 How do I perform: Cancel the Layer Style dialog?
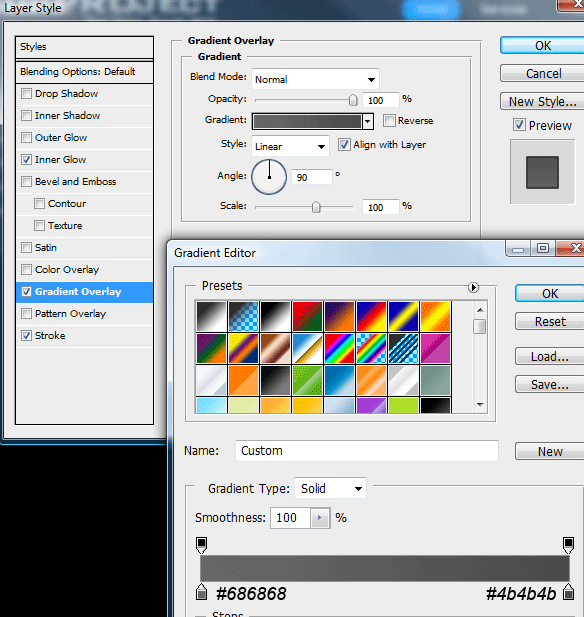pyautogui.click(x=543, y=74)
